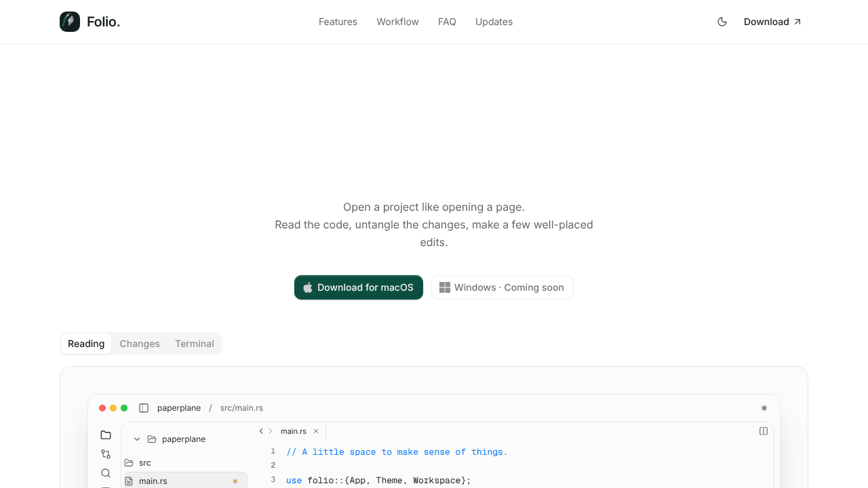Collapse the paperplane folder chevron

(x=137, y=439)
